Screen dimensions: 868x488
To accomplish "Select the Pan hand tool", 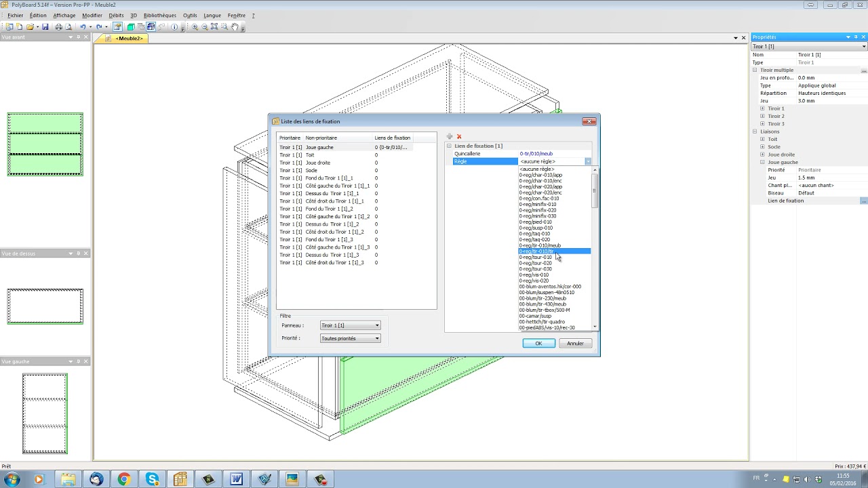I will click(235, 27).
